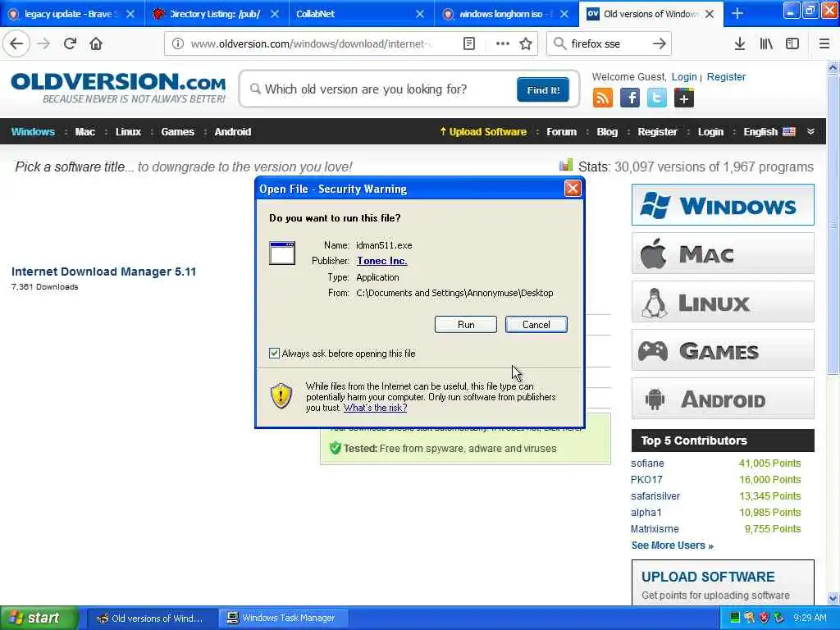Open the Windows nav menu item
Screen dimensions: 840x630
point(33,132)
